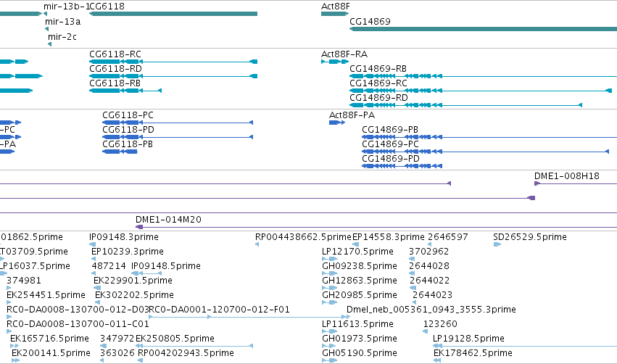
Task: Click feature label 2646597
Action: pos(448,237)
